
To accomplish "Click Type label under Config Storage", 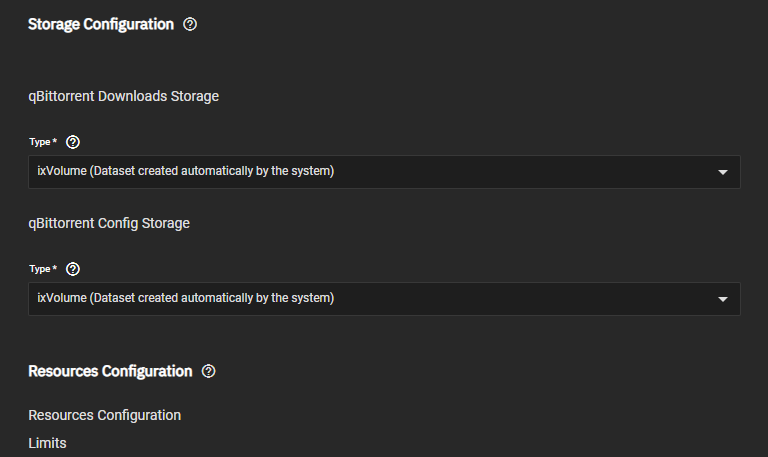I will tap(39, 269).
